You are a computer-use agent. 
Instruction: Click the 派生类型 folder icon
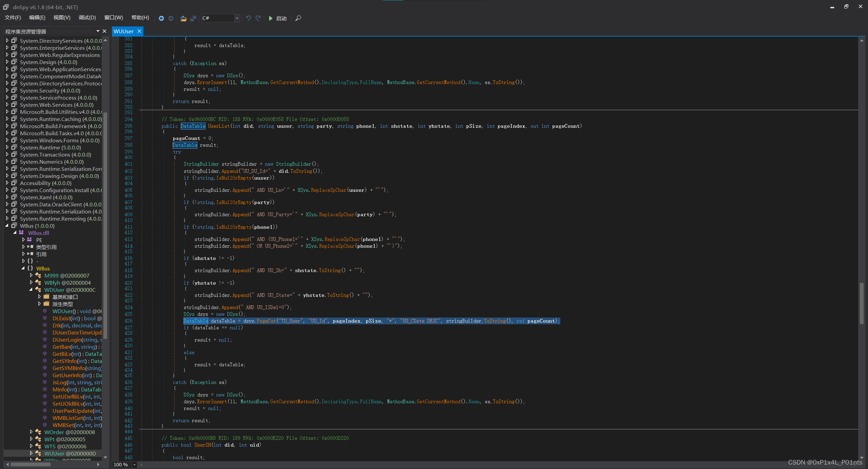click(46, 304)
